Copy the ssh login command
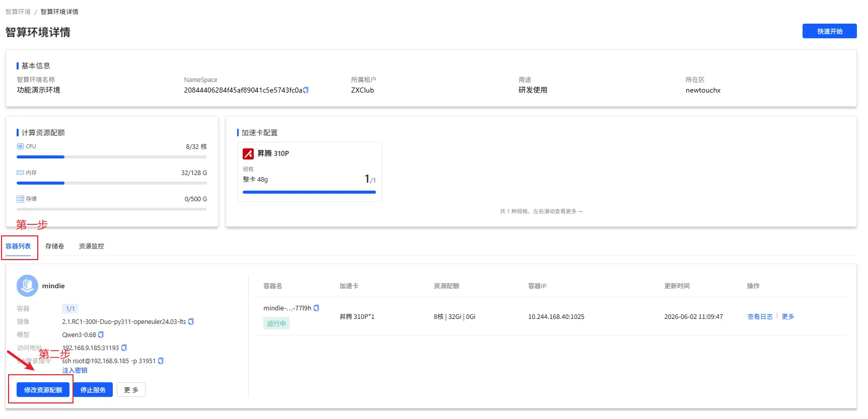This screenshot has height=419, width=868. [x=161, y=361]
